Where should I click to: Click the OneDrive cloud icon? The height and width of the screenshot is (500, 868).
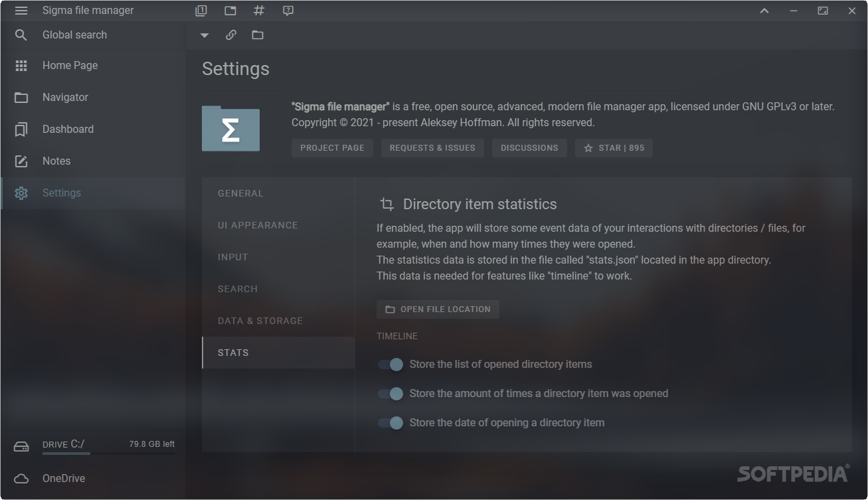point(21,479)
